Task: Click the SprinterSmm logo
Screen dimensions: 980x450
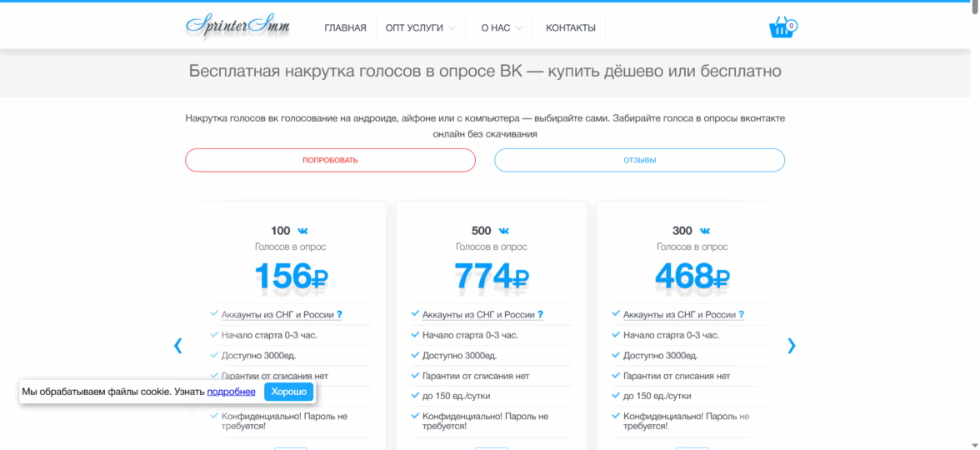Action: point(237,27)
